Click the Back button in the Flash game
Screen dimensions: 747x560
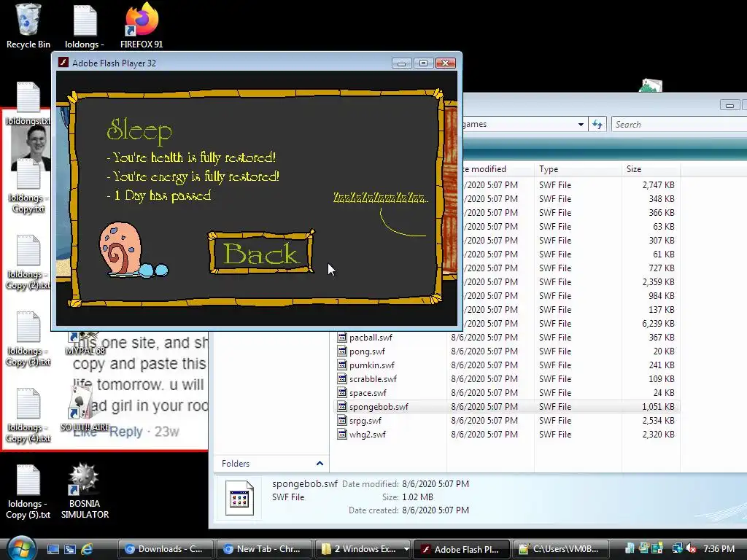click(262, 253)
